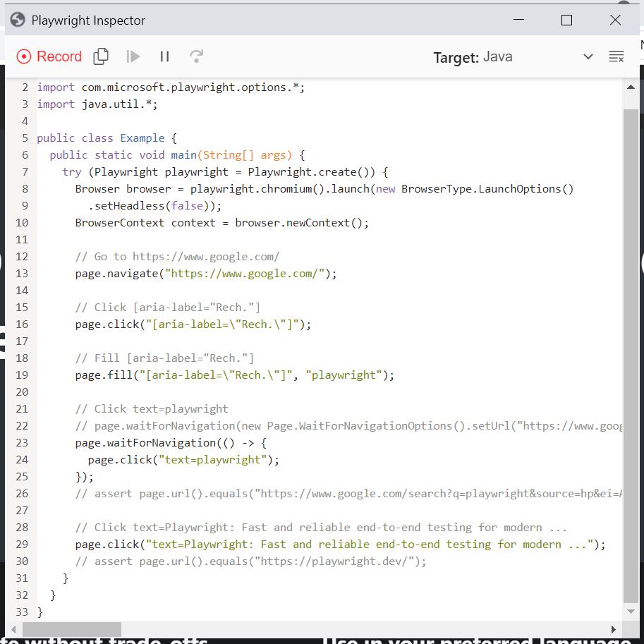Click the '// Go to https://www.google.com/' comment
Viewport: 644px width, 644px height.
pos(177,257)
